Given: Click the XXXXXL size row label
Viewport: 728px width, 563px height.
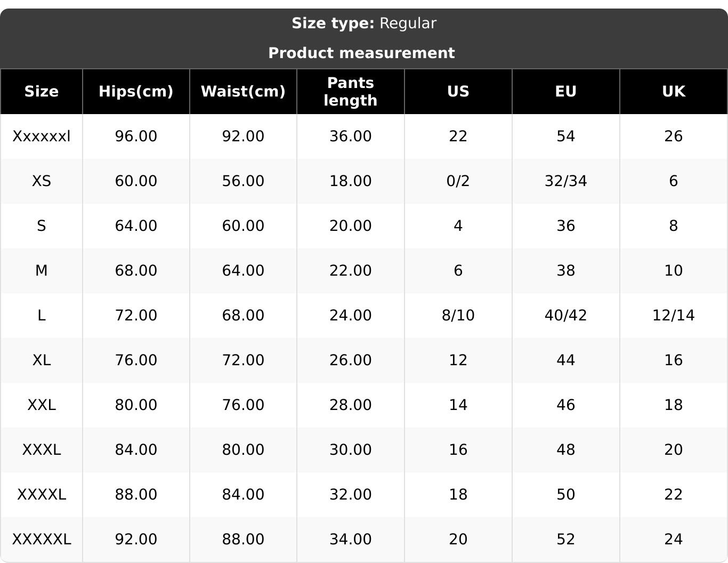Looking at the screenshot, I should coord(42,540).
